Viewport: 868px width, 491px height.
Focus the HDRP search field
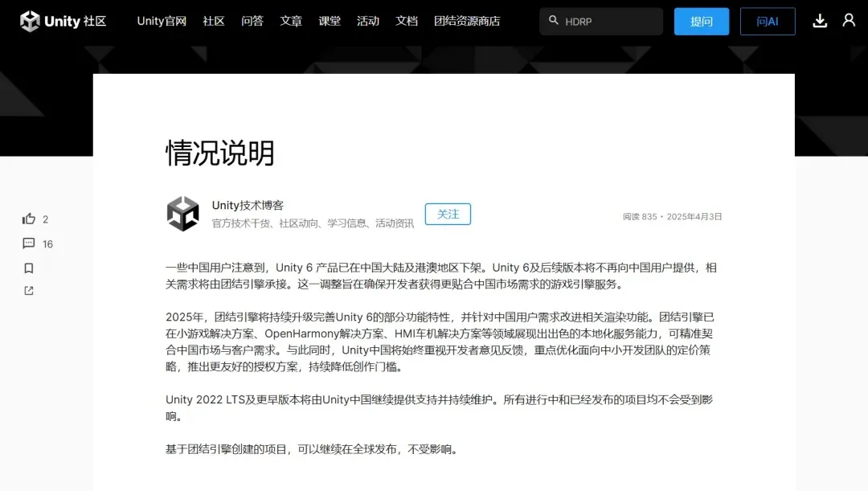pos(601,22)
